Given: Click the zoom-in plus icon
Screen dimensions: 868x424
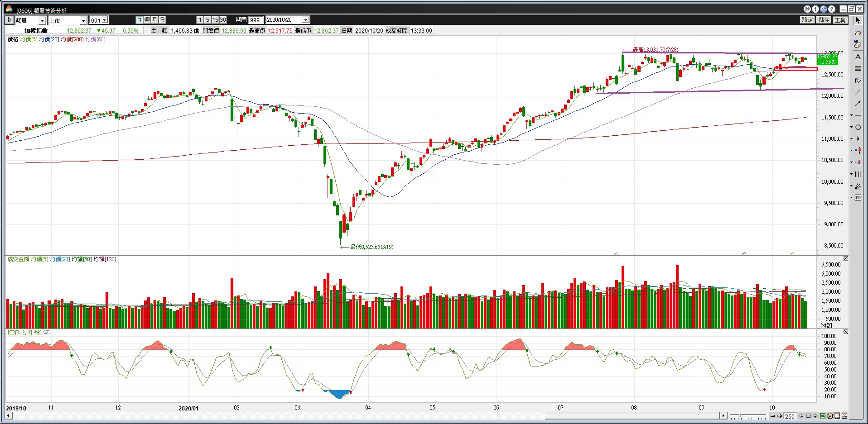Looking at the screenshot, I should 780,416.
